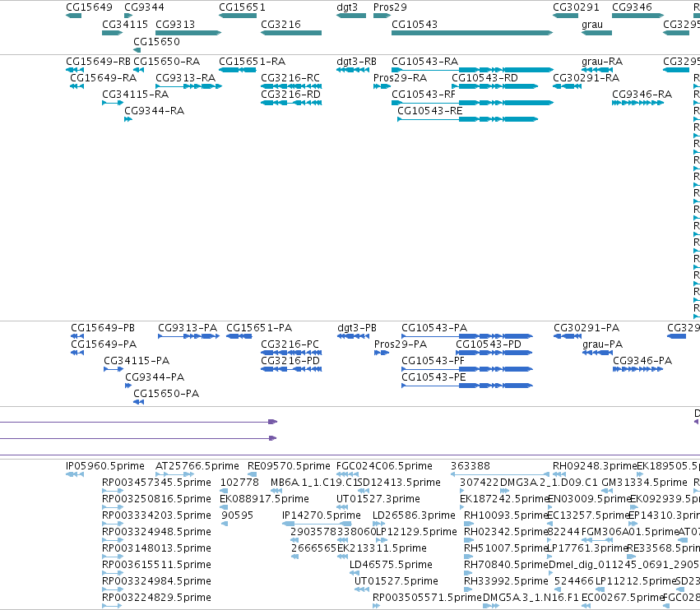
Task: Select EST FGC024C06.5prime label
Action: 384,466
